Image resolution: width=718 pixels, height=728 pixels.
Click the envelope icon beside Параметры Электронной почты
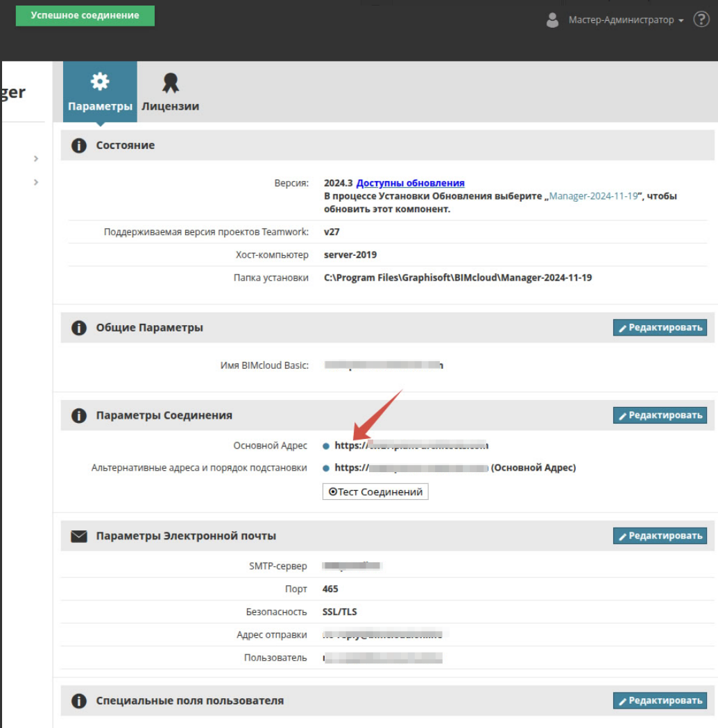[79, 536]
